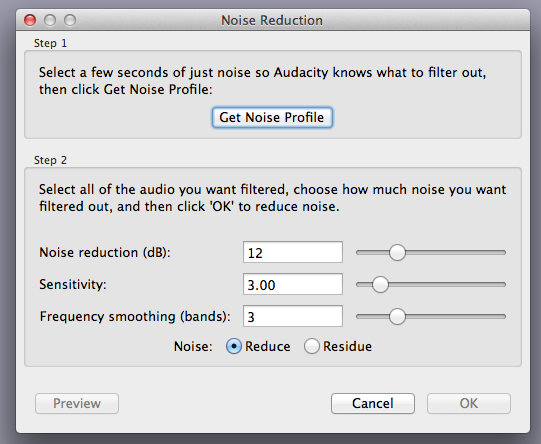The width and height of the screenshot is (541, 444).
Task: Click the Reduce radio label text
Action: (267, 346)
